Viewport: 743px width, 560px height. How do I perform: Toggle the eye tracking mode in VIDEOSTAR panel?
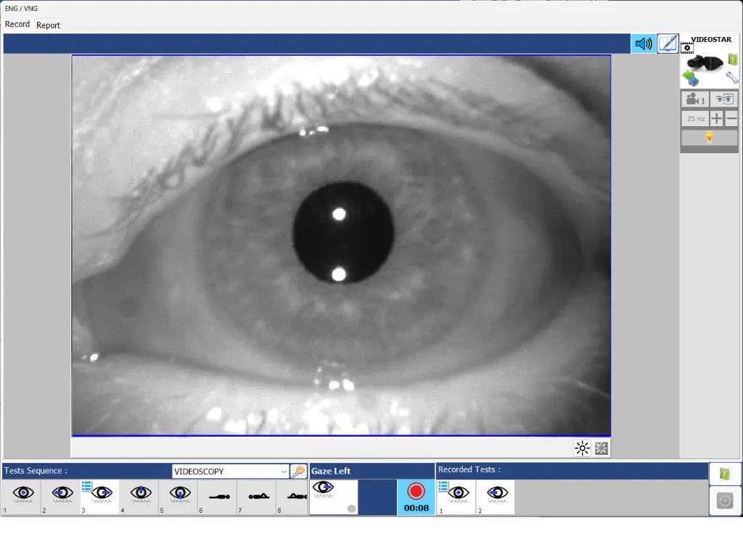pos(726,99)
